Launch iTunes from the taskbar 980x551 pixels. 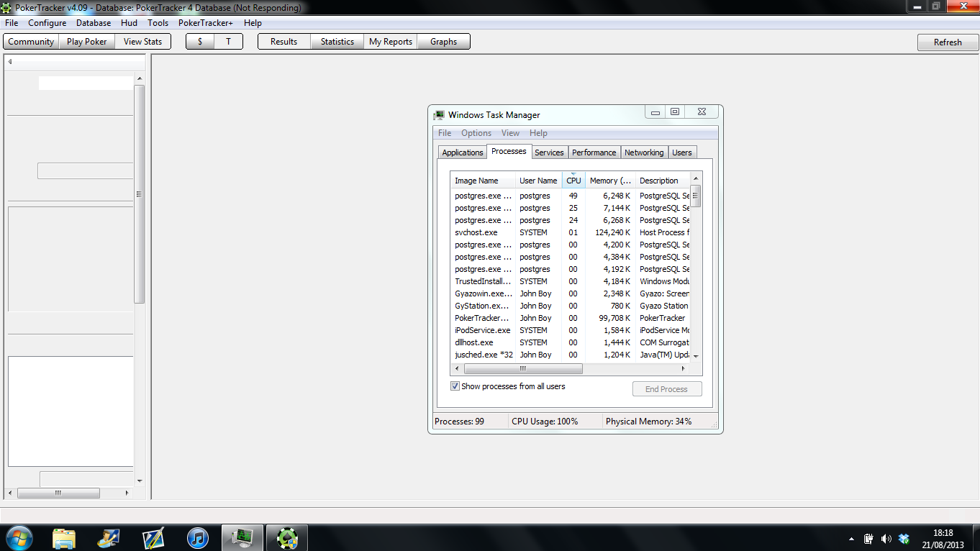(198, 537)
